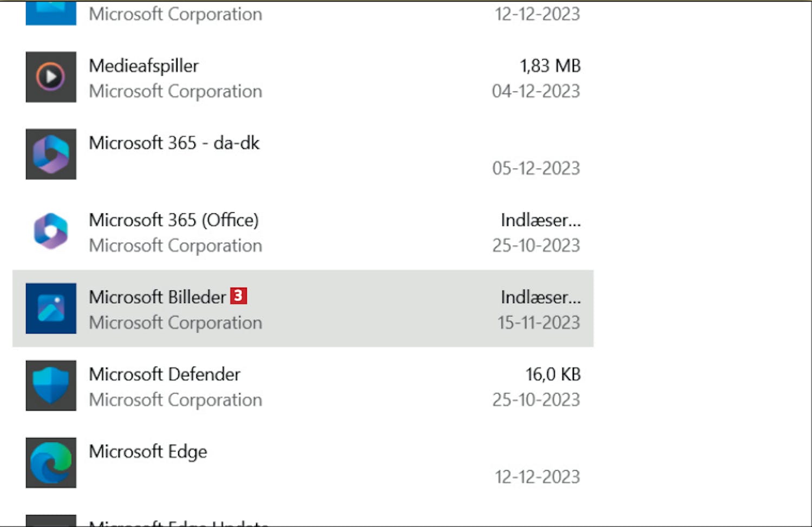Click Microsoft Corporation under Microsoft Defender
This screenshot has height=527, width=812.
point(175,400)
